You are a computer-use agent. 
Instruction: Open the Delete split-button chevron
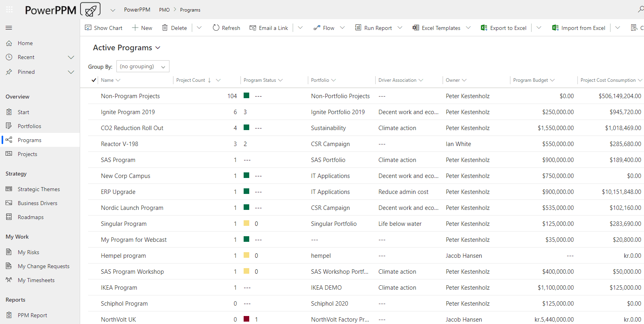click(x=199, y=28)
